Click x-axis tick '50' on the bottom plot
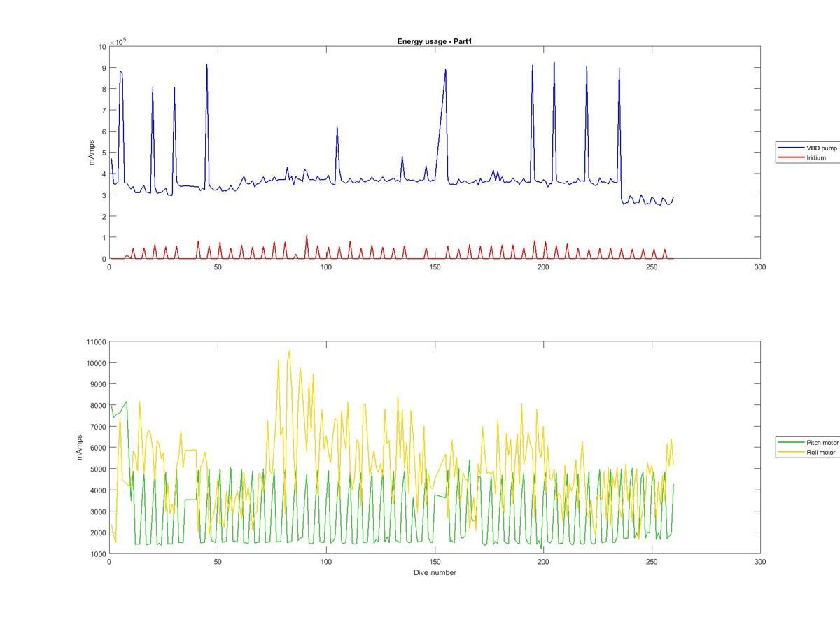Screen dimensions: 840x622 click(218, 562)
